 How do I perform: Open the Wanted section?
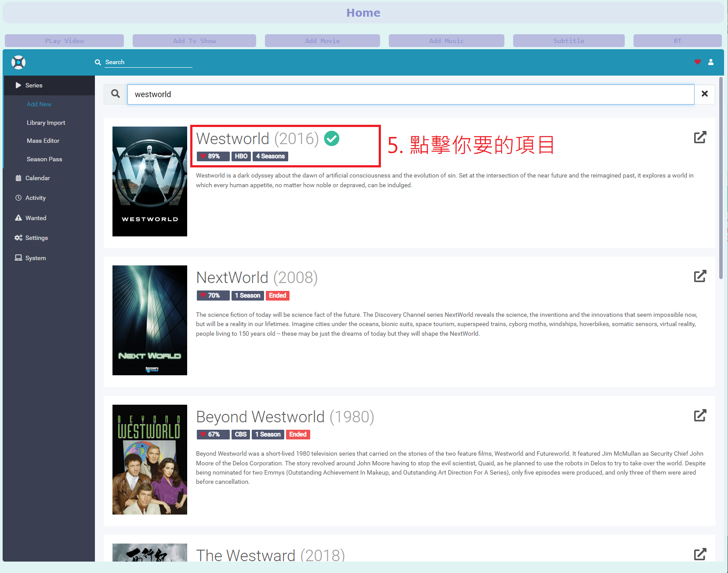(x=36, y=218)
